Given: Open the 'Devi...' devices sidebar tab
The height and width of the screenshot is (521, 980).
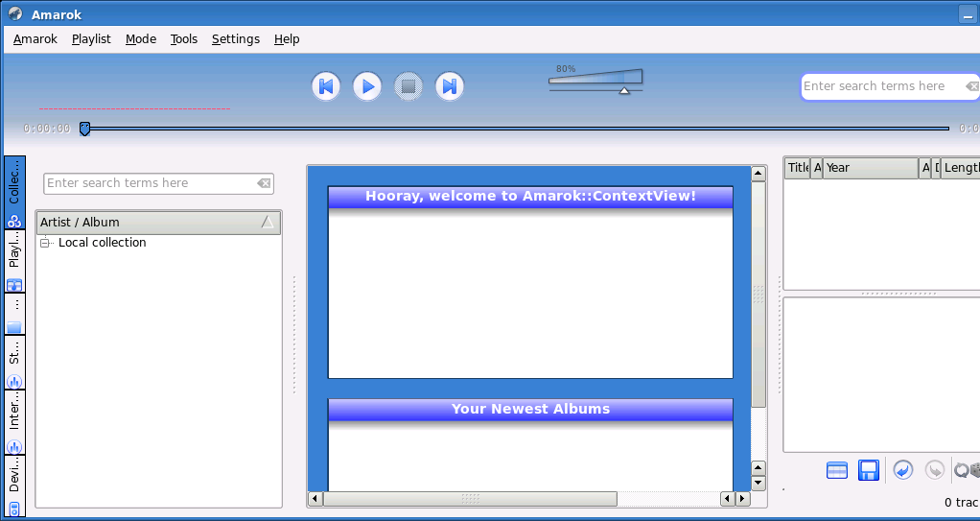Looking at the screenshot, I should pos(14,485).
